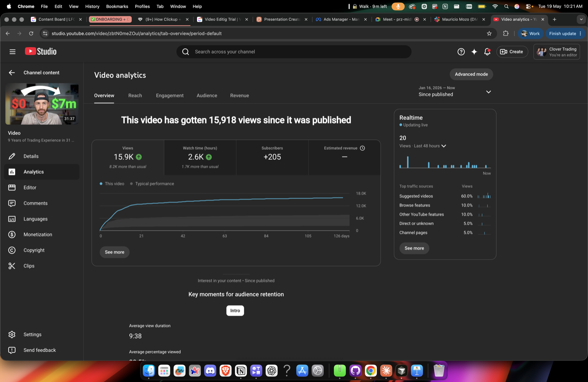Open Details pencil icon in sidebar
Image resolution: width=588 pixels, height=382 pixels.
(12, 156)
